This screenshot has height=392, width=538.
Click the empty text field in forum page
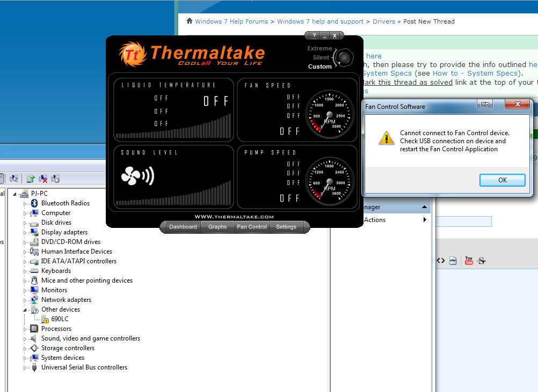tap(463, 221)
